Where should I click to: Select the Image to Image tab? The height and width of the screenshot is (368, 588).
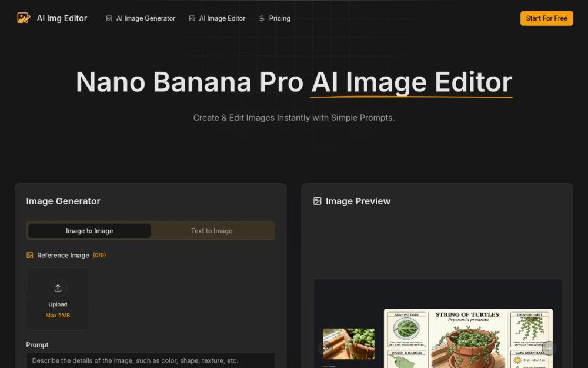[89, 230]
